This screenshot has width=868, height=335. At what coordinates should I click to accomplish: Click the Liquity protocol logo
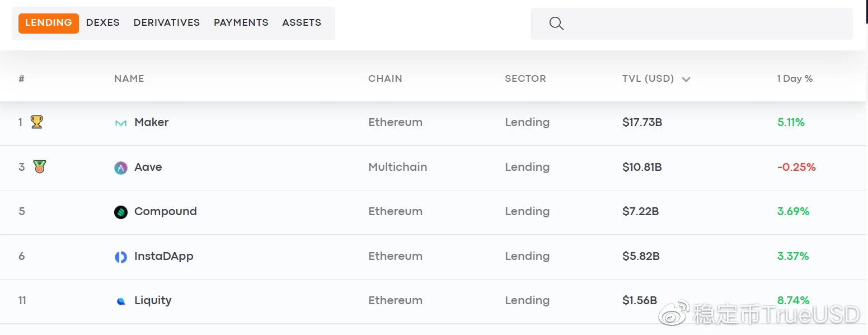pyautogui.click(x=120, y=301)
